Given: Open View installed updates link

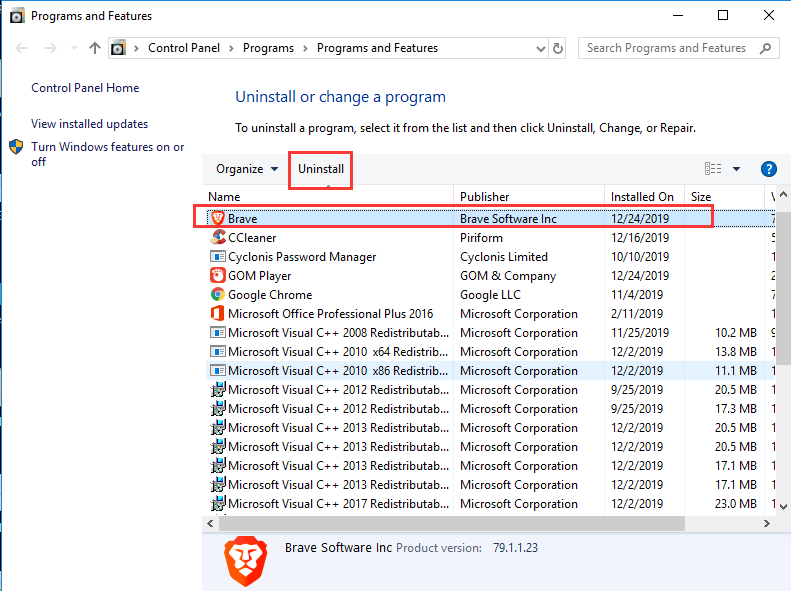Looking at the screenshot, I should (89, 124).
